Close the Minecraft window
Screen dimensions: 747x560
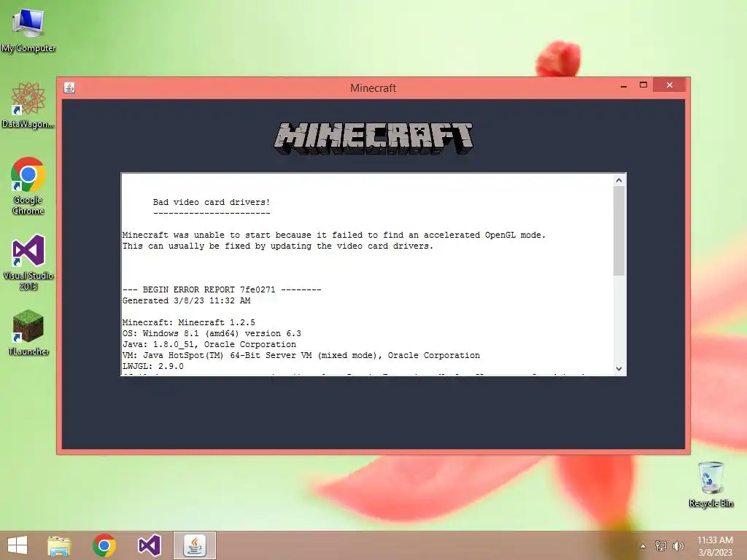click(x=670, y=85)
